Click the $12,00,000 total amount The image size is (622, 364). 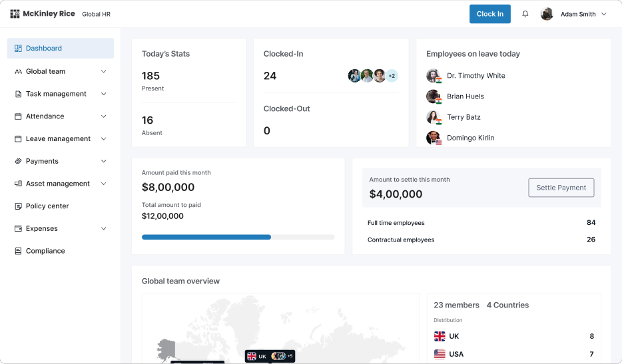[162, 216]
